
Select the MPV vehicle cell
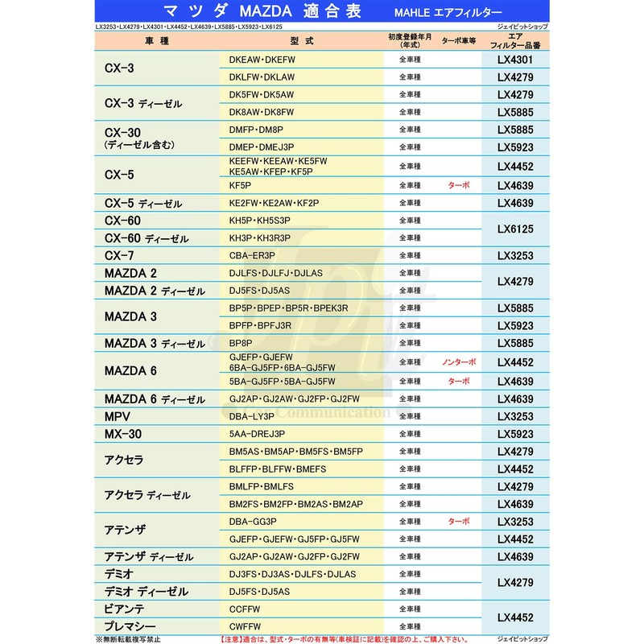[x=157, y=416]
